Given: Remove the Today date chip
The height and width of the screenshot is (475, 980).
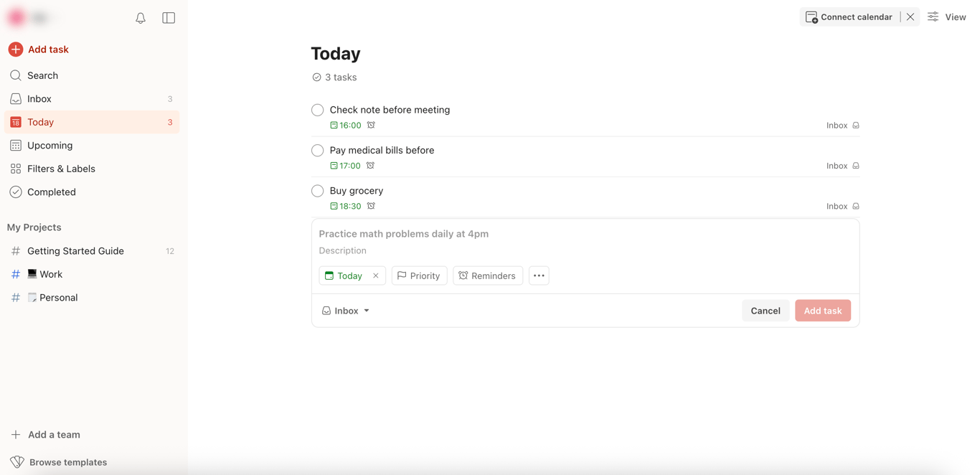Looking at the screenshot, I should tap(376, 276).
